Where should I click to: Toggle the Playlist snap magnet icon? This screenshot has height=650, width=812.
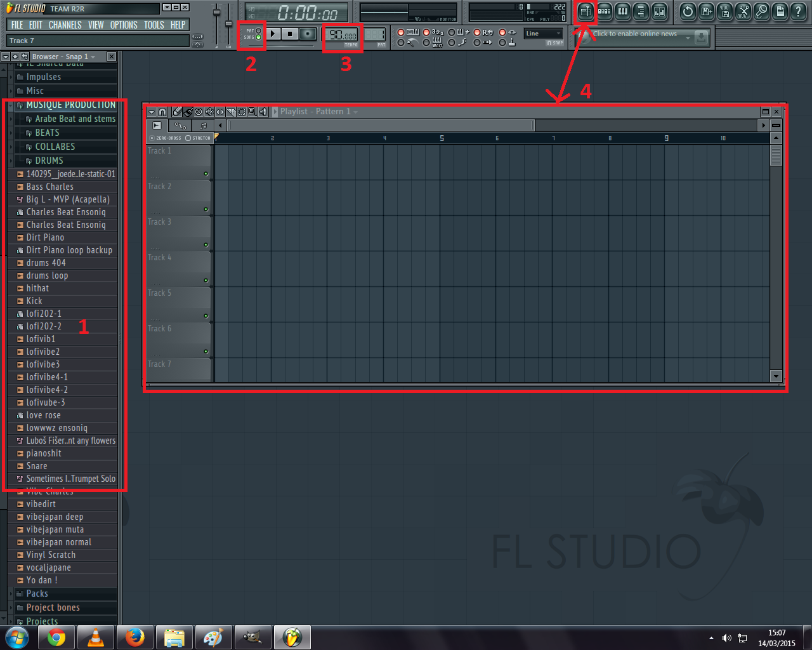tap(162, 112)
